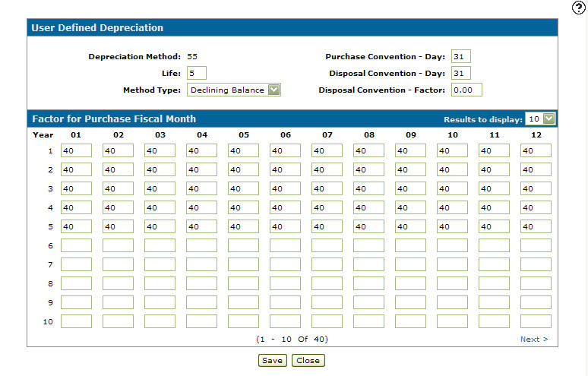Click empty Year 6 month 01 field
The height and width of the screenshot is (376, 588).
[76, 245]
